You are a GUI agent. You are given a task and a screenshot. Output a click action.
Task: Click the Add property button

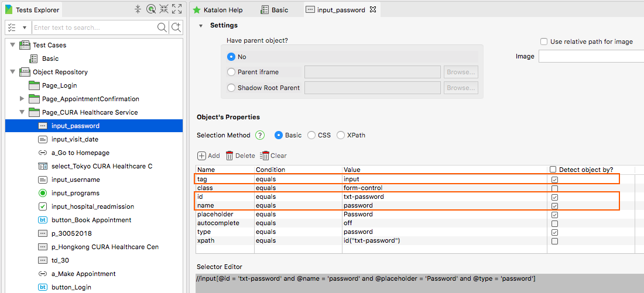click(x=208, y=156)
